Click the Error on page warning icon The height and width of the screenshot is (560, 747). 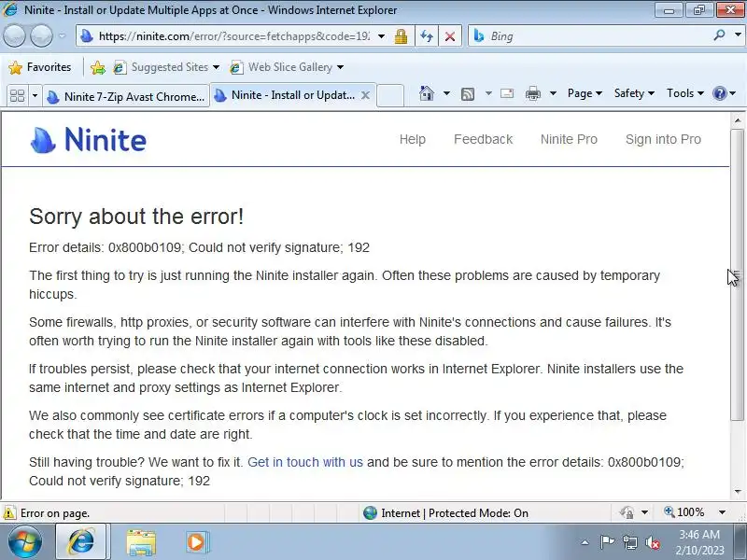pyautogui.click(x=9, y=512)
